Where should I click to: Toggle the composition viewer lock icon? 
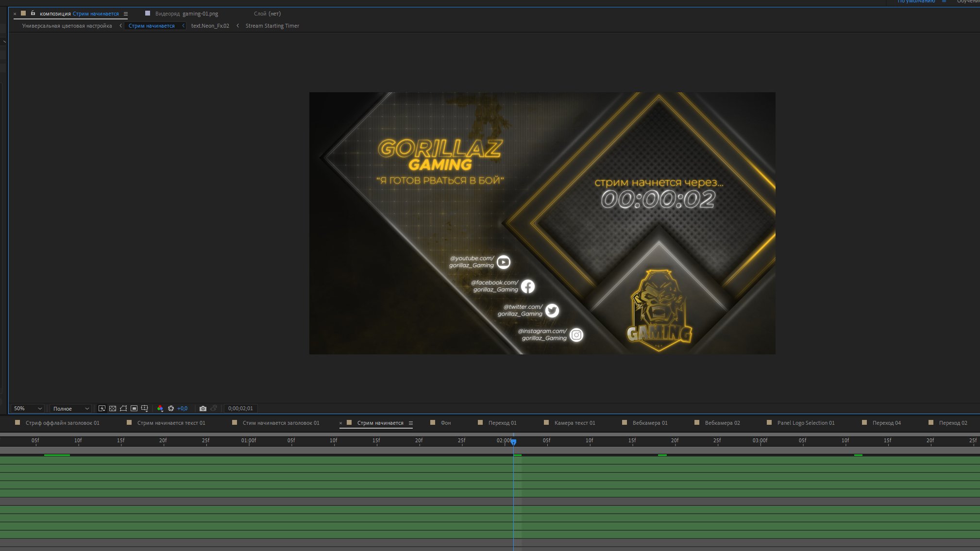click(x=33, y=13)
